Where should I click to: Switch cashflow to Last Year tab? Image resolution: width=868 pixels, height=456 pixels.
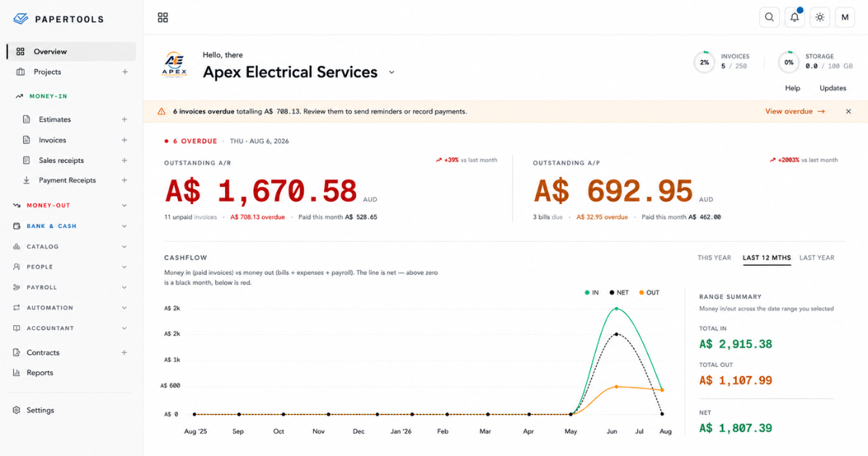[x=817, y=258]
